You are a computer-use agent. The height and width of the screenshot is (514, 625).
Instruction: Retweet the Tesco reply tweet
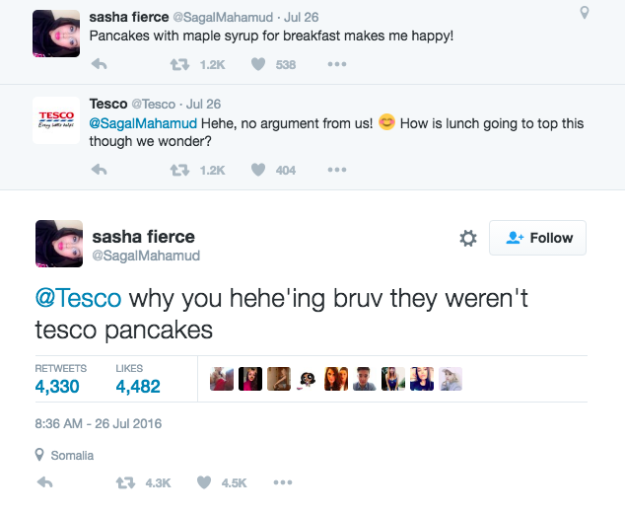(180, 170)
